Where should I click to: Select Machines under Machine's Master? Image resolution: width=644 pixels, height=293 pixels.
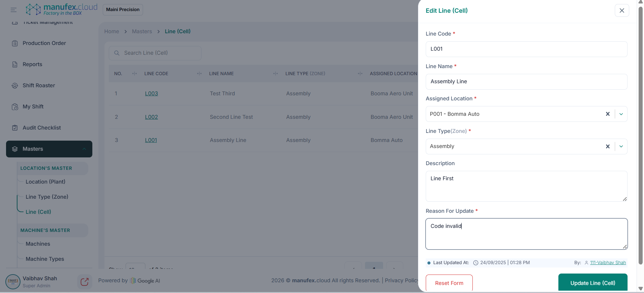pos(38,244)
